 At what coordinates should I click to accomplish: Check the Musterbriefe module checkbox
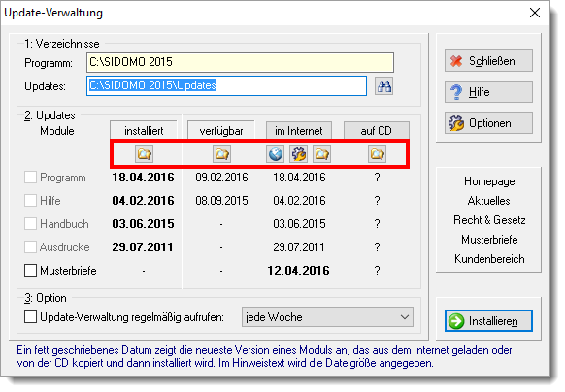coord(31,270)
